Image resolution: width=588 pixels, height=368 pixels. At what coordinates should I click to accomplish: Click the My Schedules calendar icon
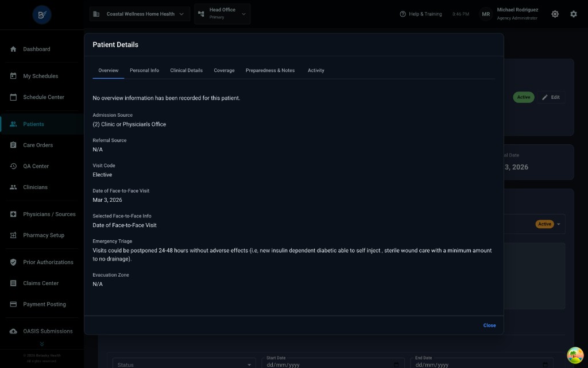point(13,76)
